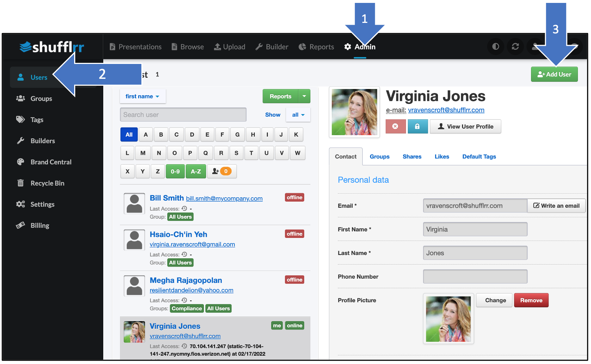Open the first name sort dropdown

[142, 96]
